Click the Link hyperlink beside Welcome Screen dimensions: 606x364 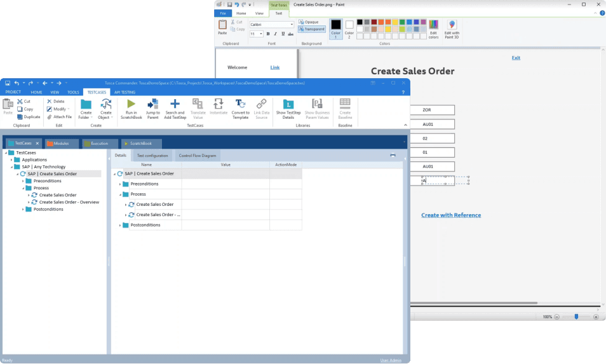(275, 67)
